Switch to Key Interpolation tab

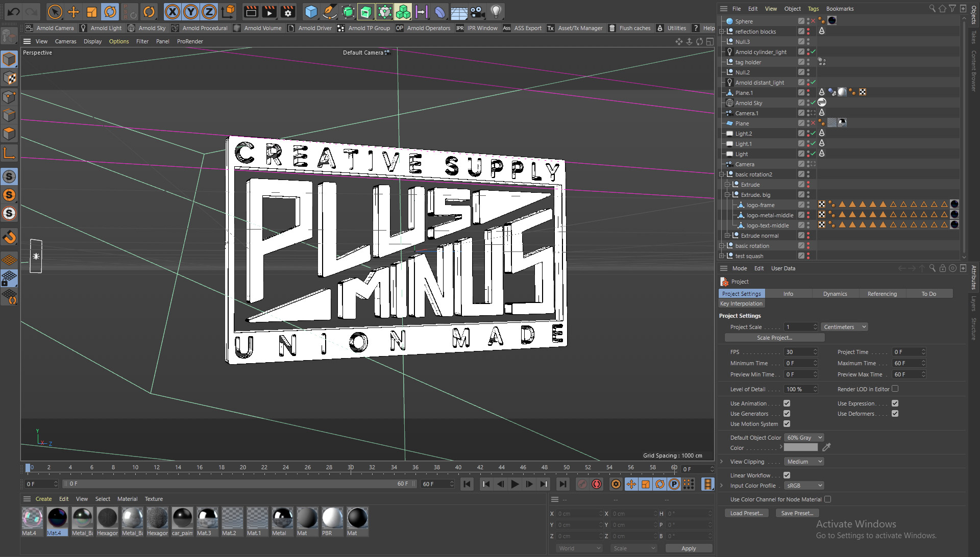tap(741, 303)
